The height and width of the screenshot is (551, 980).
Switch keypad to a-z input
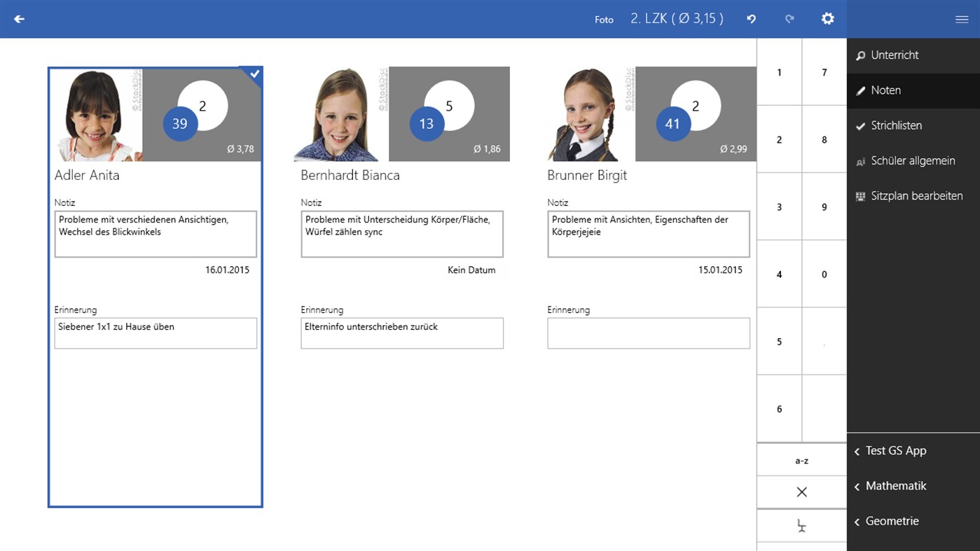801,461
